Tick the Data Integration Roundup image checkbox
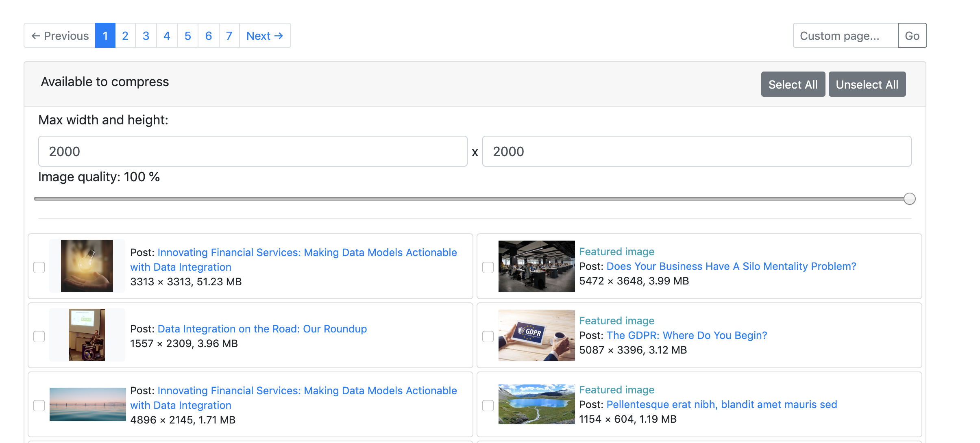 coord(39,337)
